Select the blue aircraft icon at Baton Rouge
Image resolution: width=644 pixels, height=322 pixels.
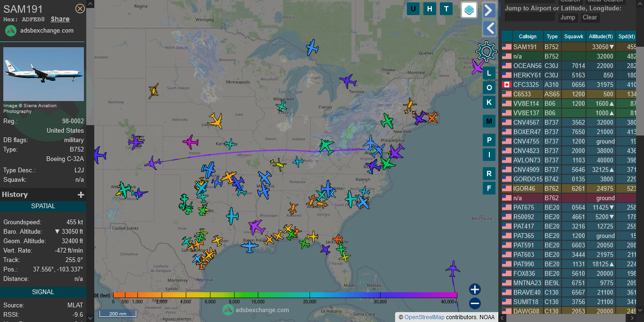pos(250,246)
